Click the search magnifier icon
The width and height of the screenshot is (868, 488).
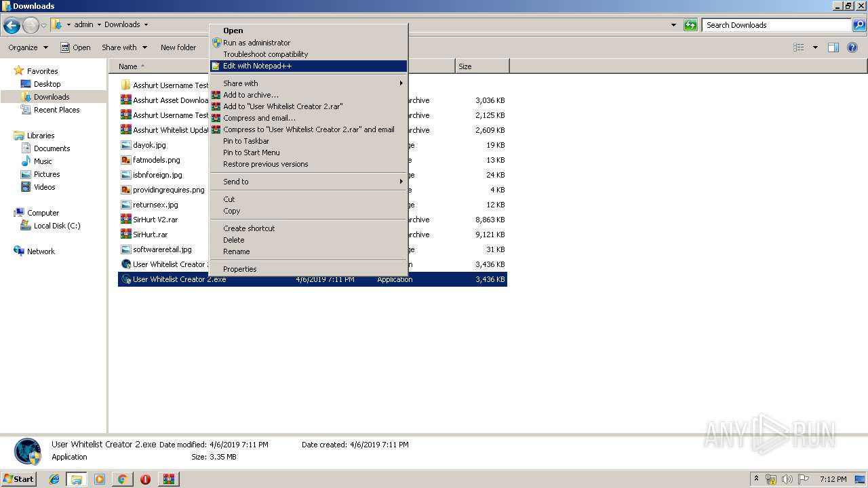coord(859,25)
